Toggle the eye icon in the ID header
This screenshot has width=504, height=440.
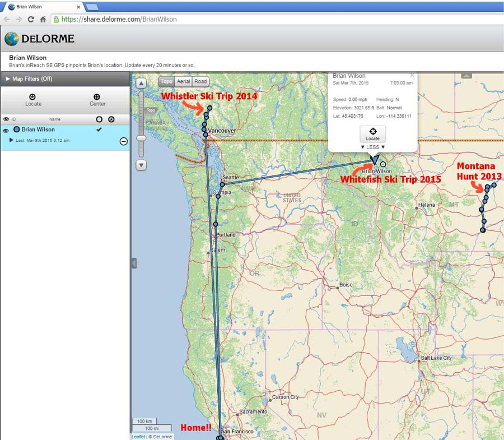[x=6, y=119]
